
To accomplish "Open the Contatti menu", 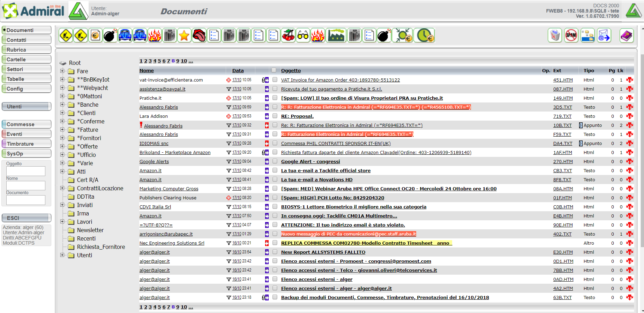I will tap(27, 40).
